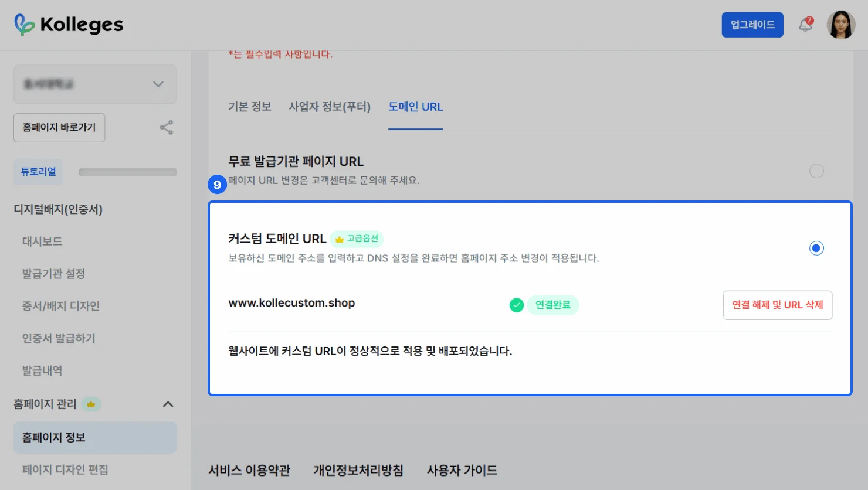Switch to the 사업자 정보(푸터) tab
Viewport: 868px width, 490px height.
point(330,107)
